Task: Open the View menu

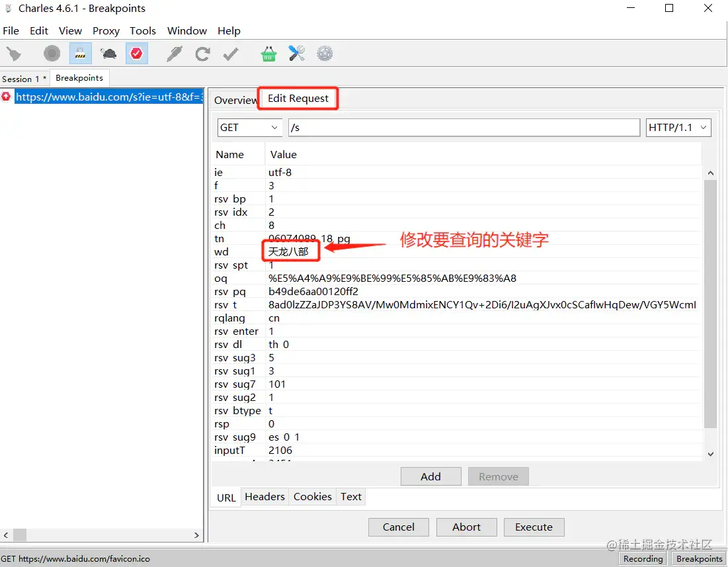Action: click(x=70, y=30)
